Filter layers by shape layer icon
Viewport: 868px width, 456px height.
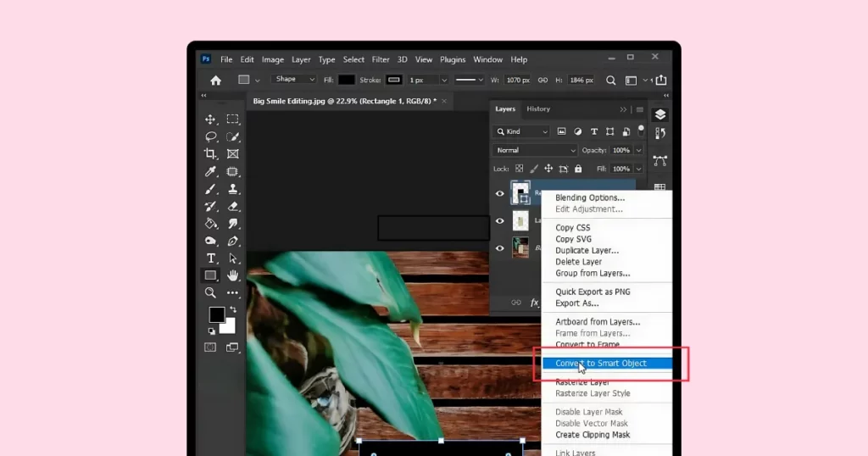610,131
